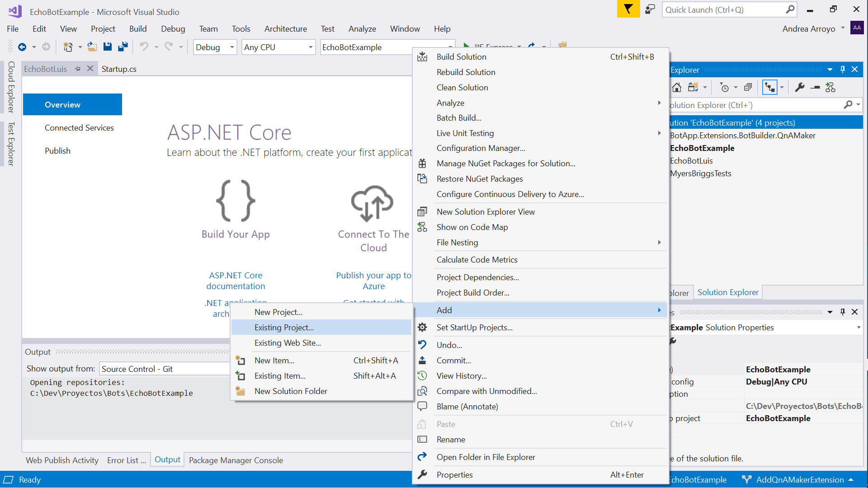Click the Redo arrow in main toolbar
Screen dimensions: 868x488
[x=169, y=47]
